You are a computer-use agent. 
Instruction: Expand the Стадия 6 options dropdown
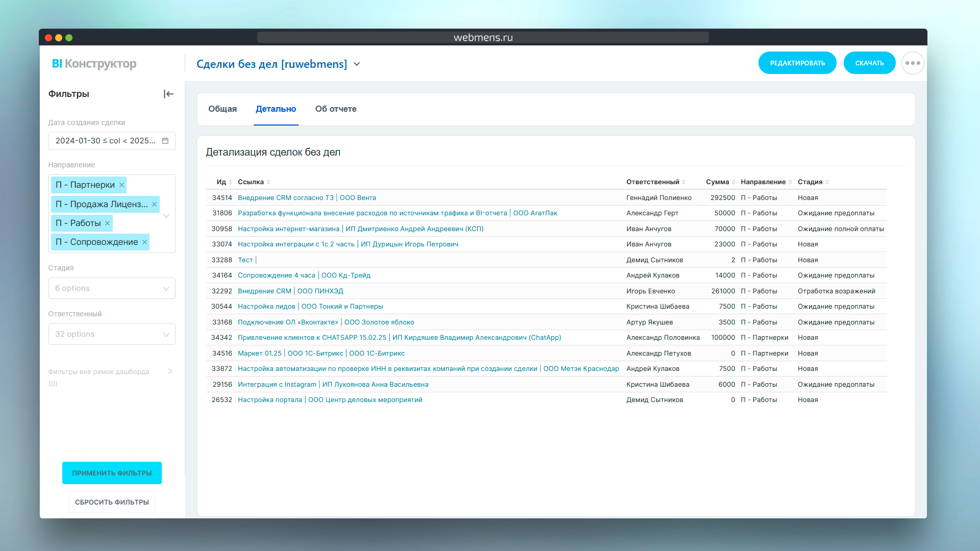coord(112,288)
